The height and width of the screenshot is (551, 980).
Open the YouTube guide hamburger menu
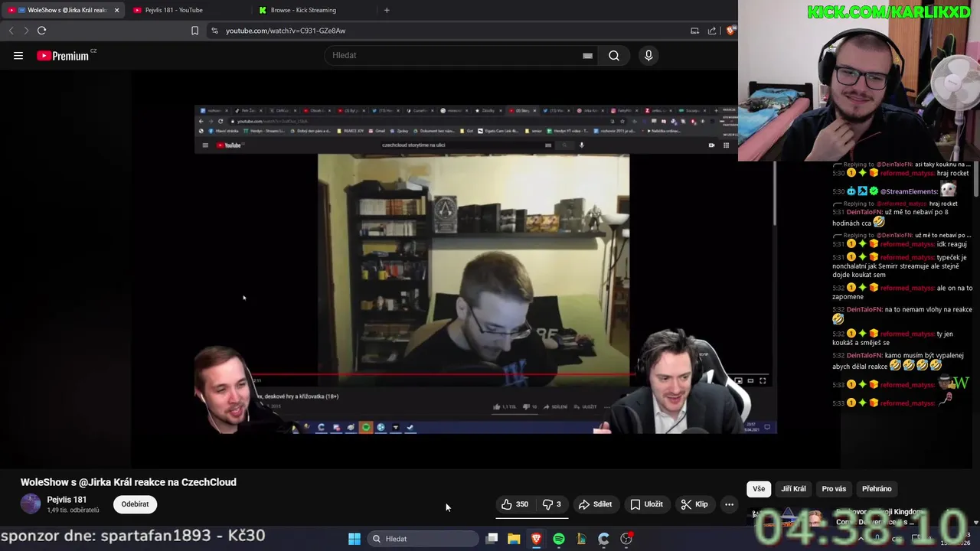(x=18, y=55)
